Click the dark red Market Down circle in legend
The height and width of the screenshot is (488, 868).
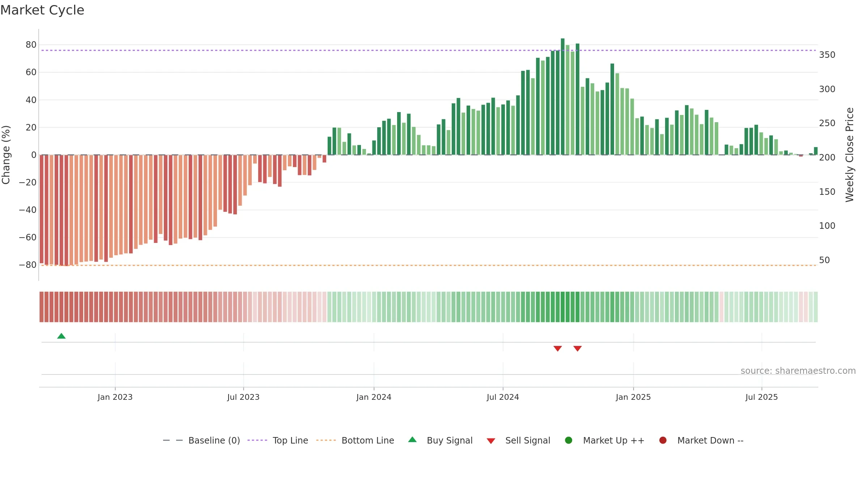tap(663, 440)
